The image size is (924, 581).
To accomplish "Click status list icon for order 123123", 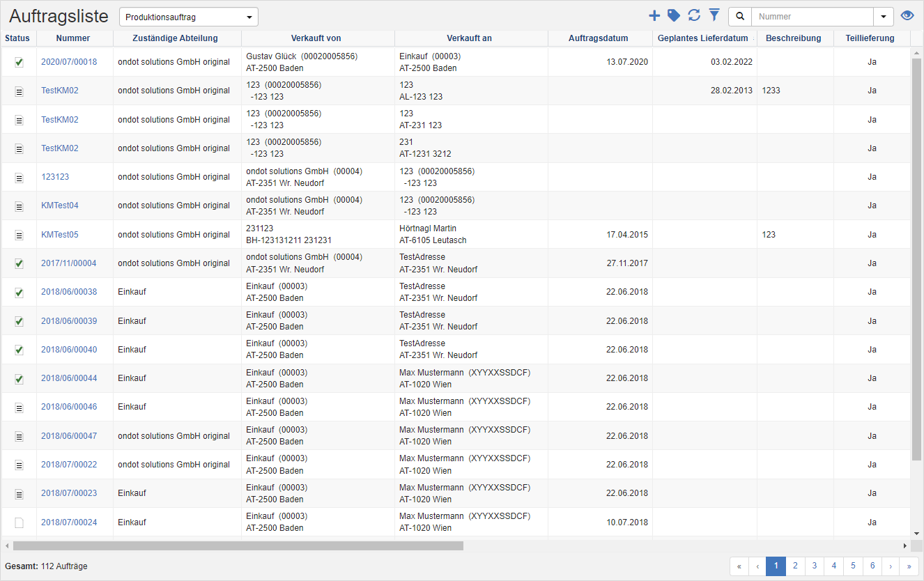I will pyautogui.click(x=19, y=178).
